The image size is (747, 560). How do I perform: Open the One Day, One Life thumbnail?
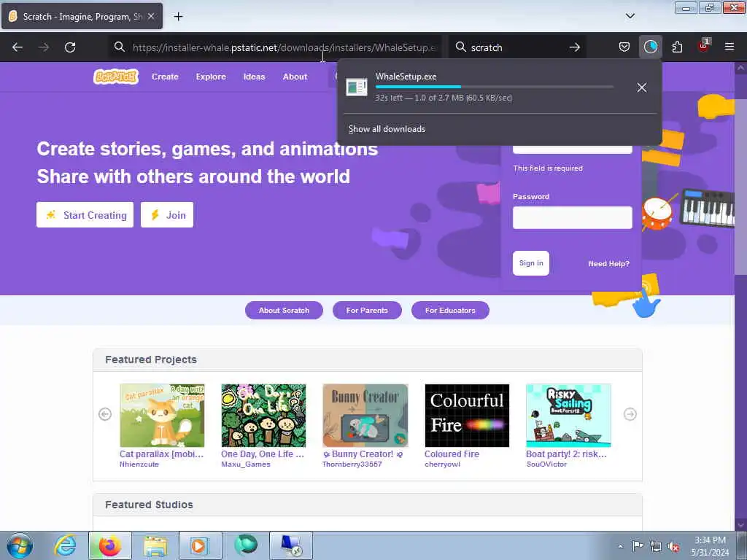[263, 416]
